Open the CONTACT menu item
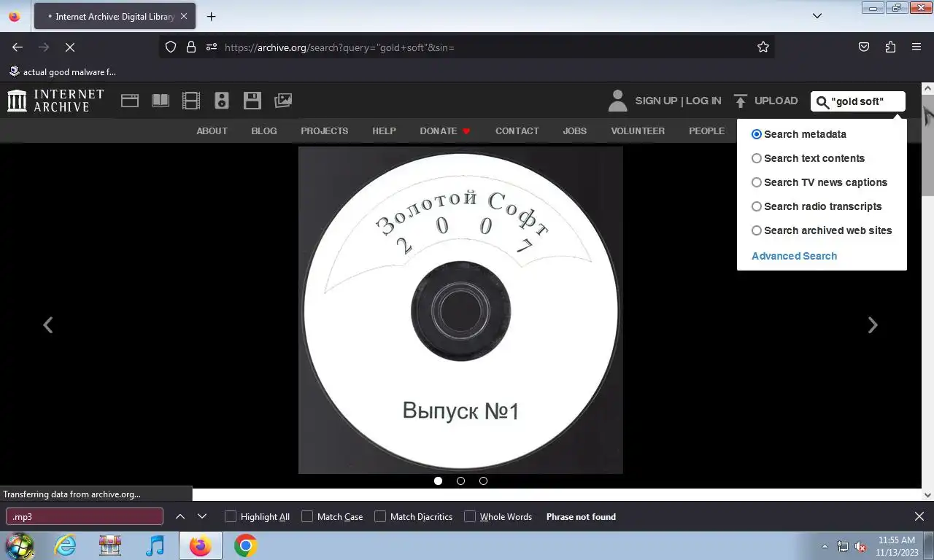This screenshot has height=560, width=934. (x=517, y=131)
